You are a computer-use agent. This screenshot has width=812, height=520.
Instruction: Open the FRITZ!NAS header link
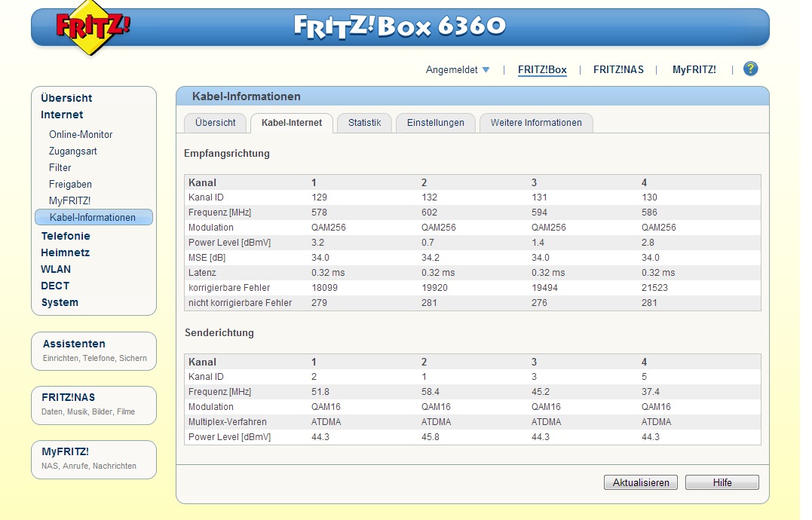(618, 70)
